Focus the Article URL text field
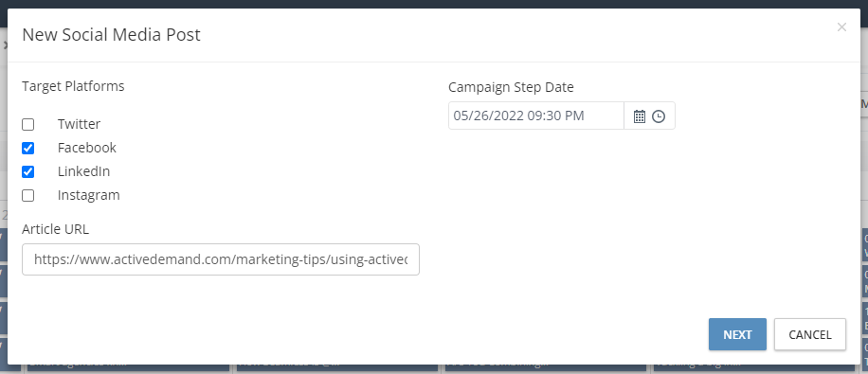The image size is (868, 374). point(221,259)
